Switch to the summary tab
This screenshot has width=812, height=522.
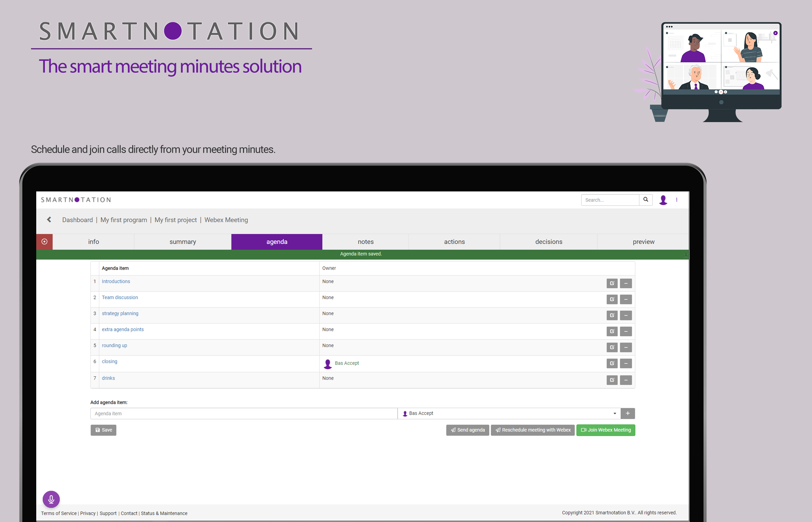coord(183,242)
